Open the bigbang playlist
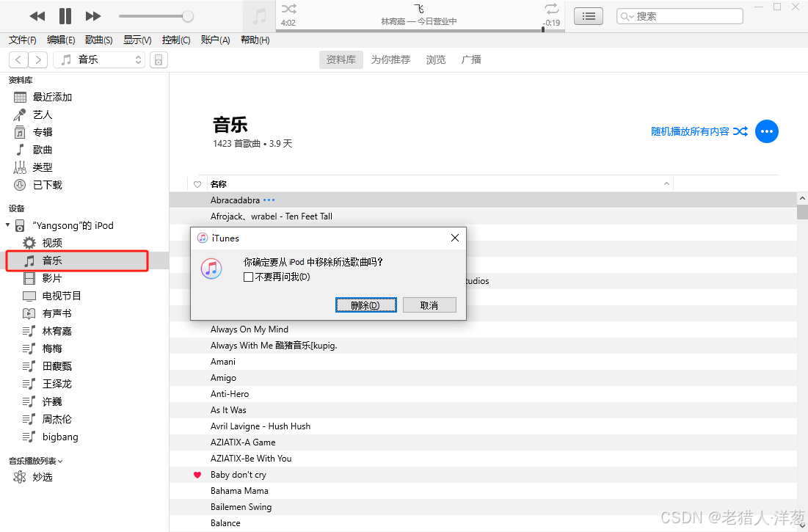Image resolution: width=808 pixels, height=532 pixels. click(60, 437)
